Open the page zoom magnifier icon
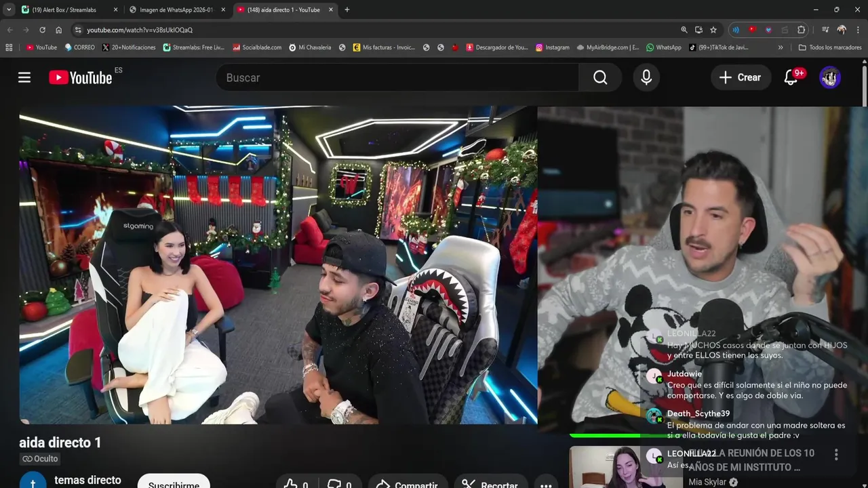The image size is (868, 488). [684, 30]
